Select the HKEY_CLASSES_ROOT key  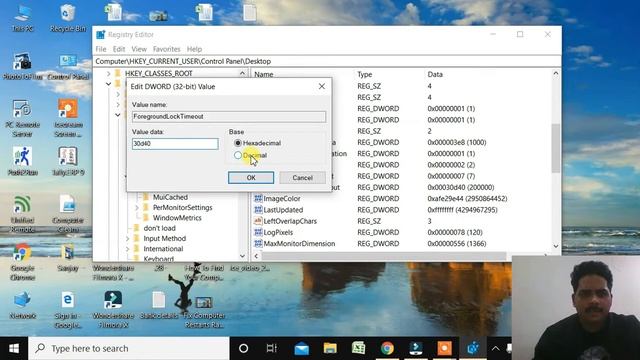click(x=159, y=73)
